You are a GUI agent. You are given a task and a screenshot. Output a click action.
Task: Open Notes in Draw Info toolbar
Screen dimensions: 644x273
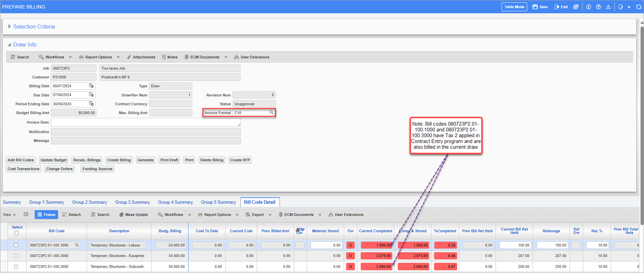[170, 57]
